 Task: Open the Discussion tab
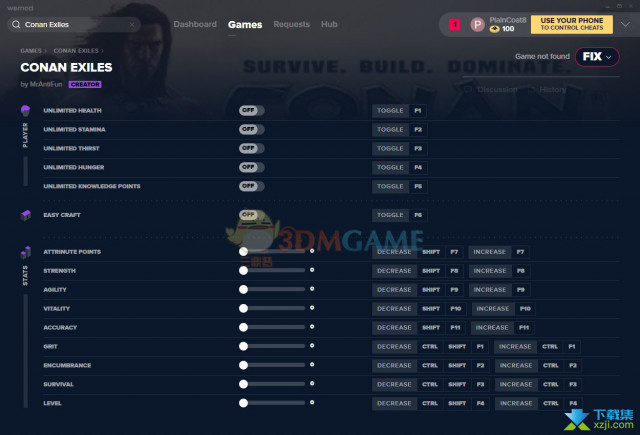[491, 89]
